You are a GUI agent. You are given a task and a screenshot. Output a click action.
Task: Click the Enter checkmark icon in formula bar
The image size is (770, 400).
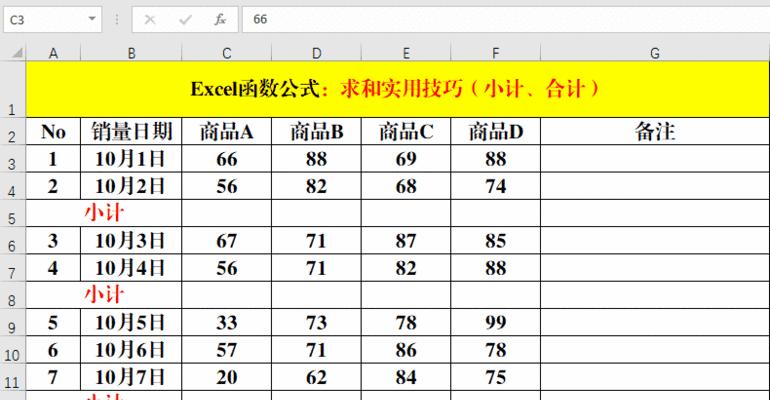tap(185, 20)
